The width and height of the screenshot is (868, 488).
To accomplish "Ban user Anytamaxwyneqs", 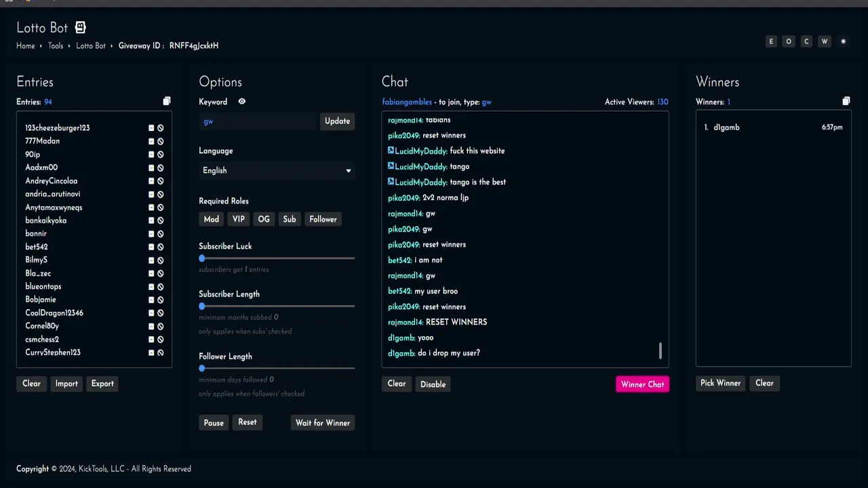I will point(161,207).
